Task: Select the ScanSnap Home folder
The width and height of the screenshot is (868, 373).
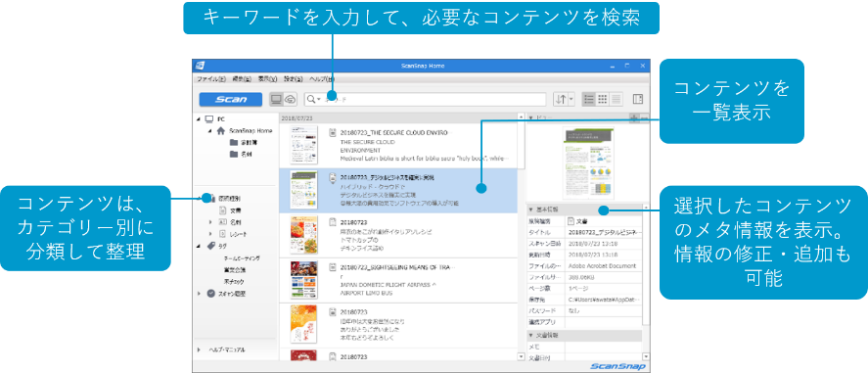Action: [x=251, y=130]
